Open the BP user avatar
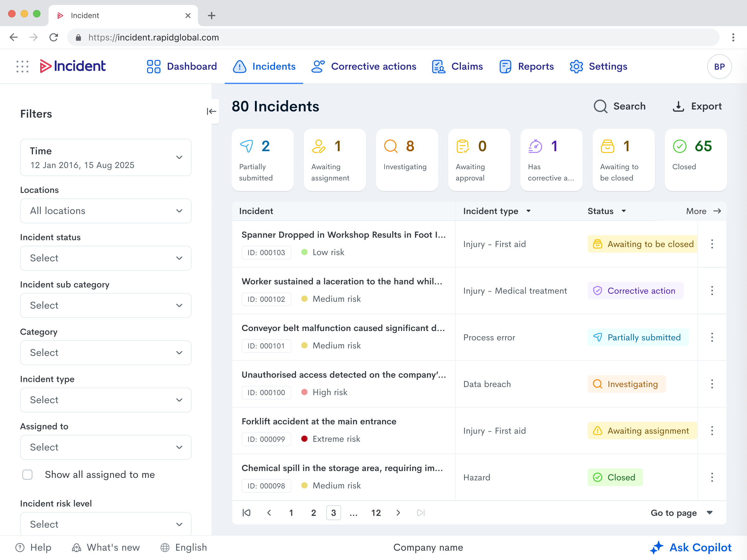 pos(719,67)
